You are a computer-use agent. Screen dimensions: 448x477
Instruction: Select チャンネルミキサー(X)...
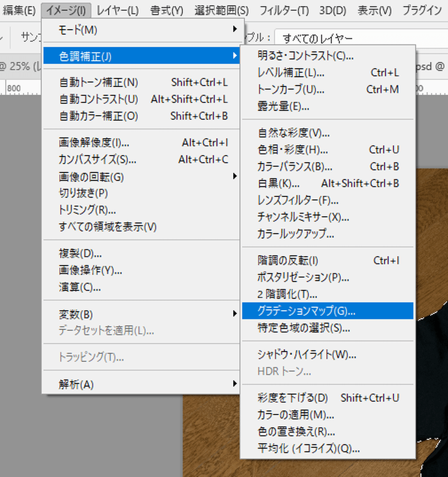[328, 217]
